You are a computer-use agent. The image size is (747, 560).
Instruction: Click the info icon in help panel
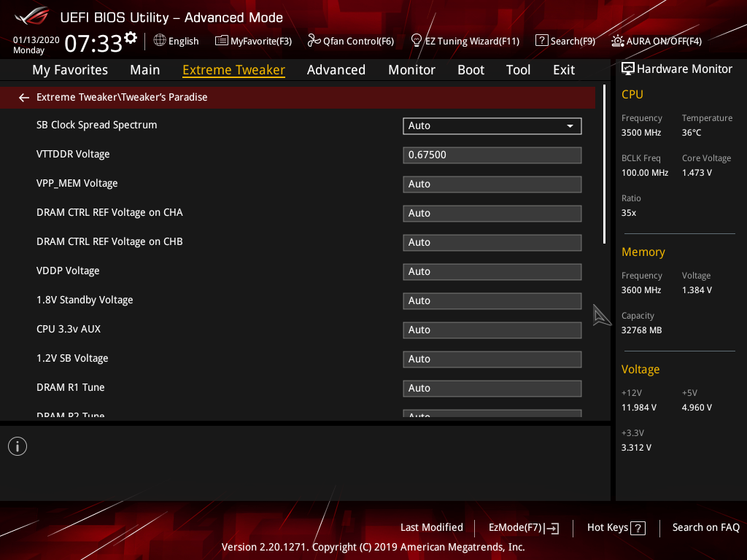coord(18,447)
